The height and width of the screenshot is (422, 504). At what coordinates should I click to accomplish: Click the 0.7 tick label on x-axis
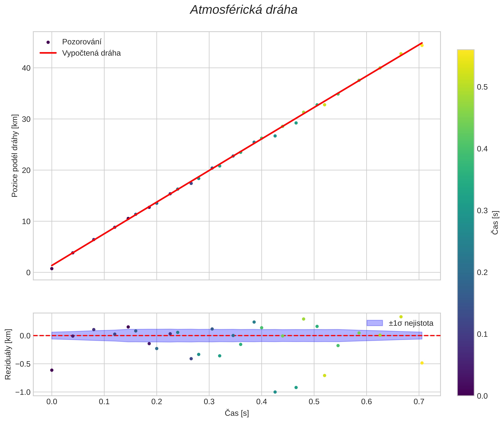(419, 402)
